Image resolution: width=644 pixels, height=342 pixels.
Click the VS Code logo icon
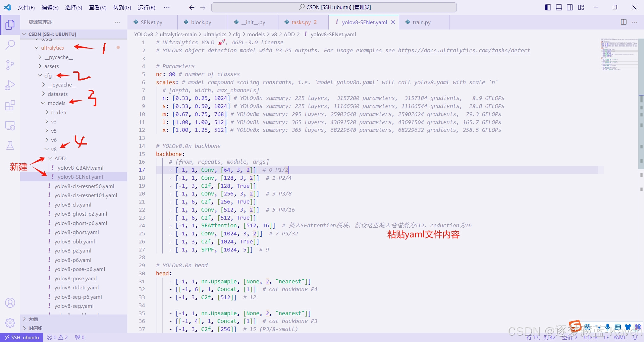tap(7, 7)
